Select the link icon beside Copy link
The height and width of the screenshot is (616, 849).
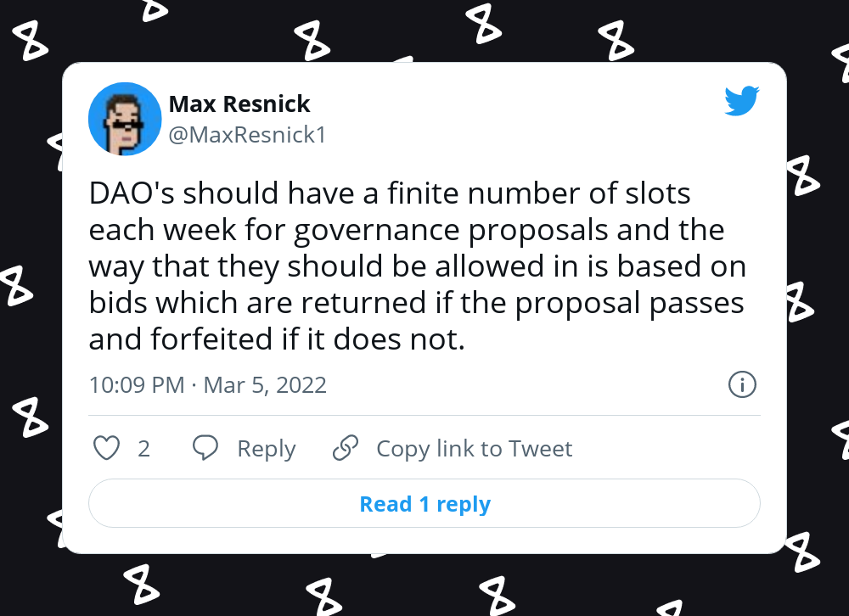(x=345, y=447)
